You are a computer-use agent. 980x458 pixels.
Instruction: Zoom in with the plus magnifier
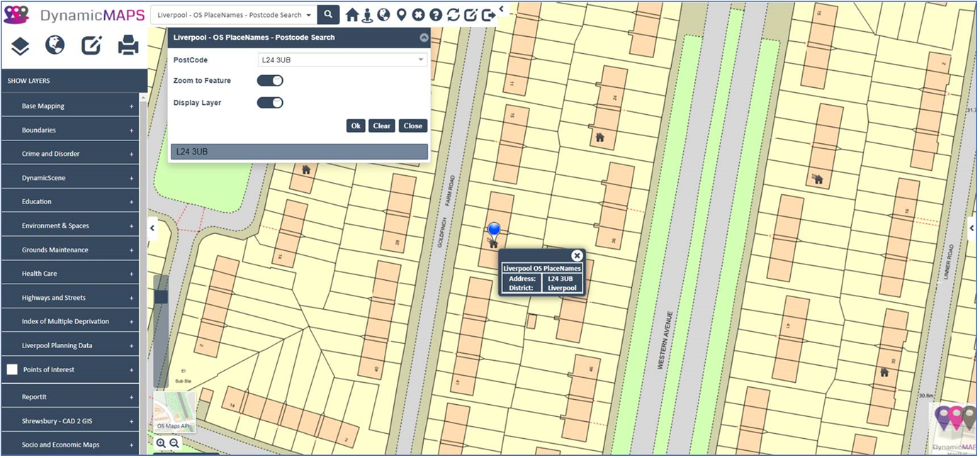click(161, 443)
